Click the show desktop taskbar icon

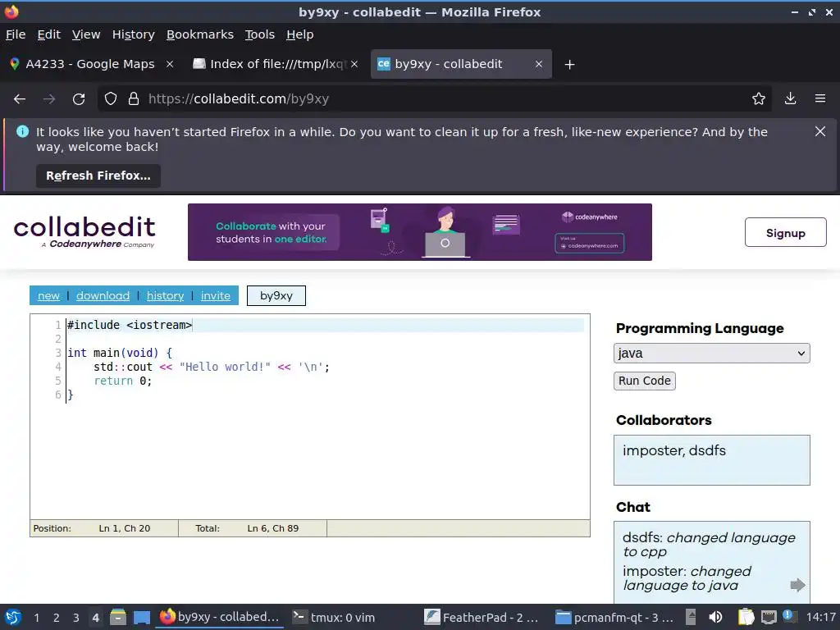(141, 617)
